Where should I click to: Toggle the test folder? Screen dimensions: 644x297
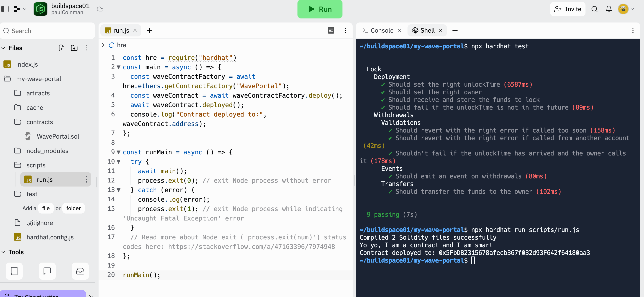coord(32,194)
